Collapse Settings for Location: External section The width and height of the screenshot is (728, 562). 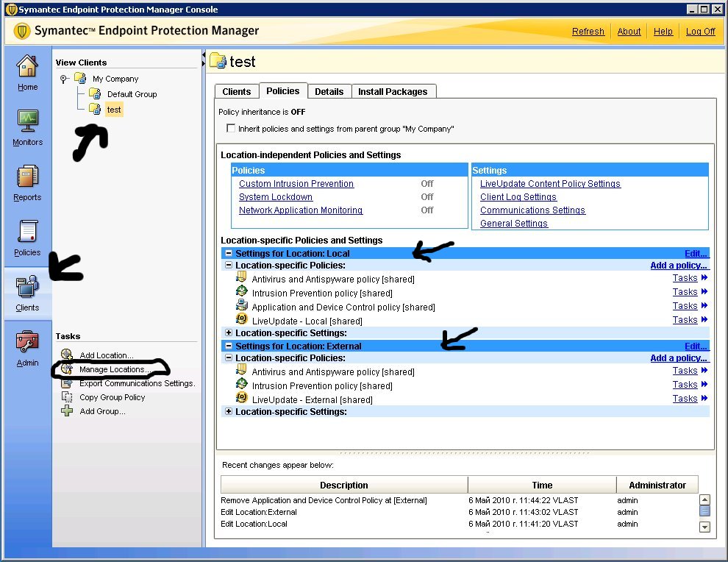(x=229, y=346)
